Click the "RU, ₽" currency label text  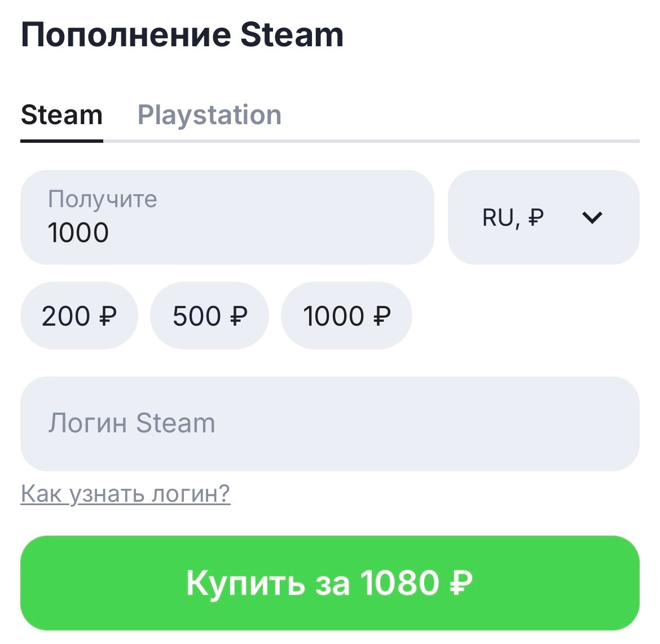[512, 217]
